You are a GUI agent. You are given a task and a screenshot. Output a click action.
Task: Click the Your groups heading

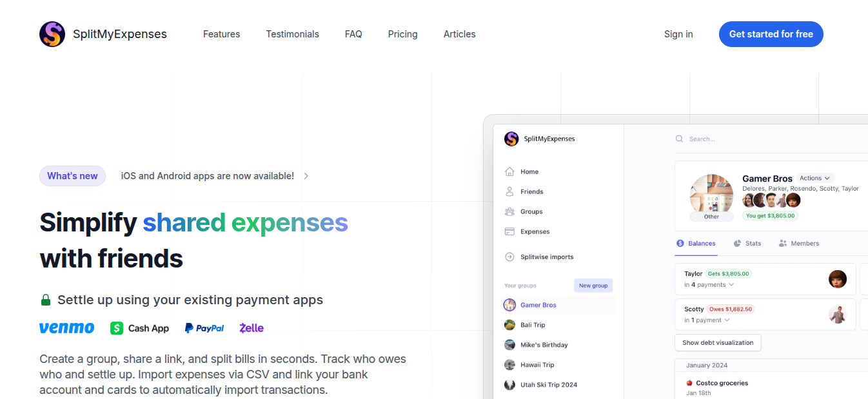[520, 286]
